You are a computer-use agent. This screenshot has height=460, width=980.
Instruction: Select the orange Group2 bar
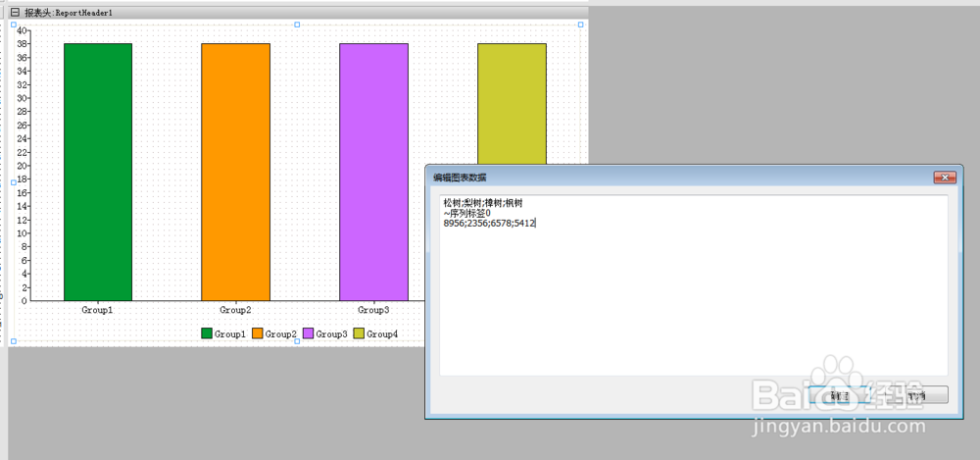point(235,172)
